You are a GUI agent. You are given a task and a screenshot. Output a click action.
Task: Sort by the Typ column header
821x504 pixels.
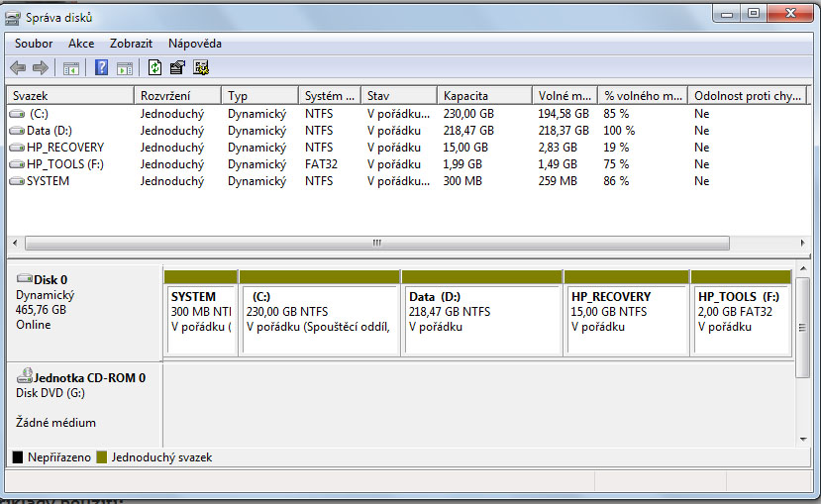(x=259, y=96)
